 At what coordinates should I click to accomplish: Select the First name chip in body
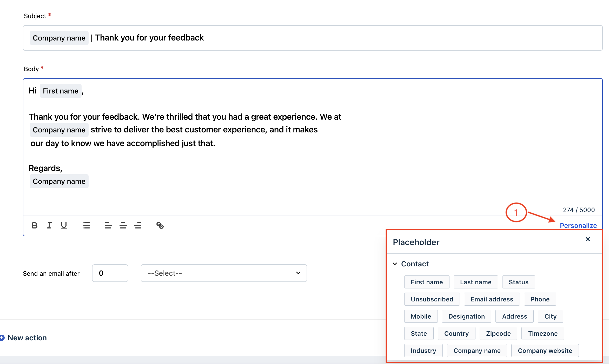point(61,91)
